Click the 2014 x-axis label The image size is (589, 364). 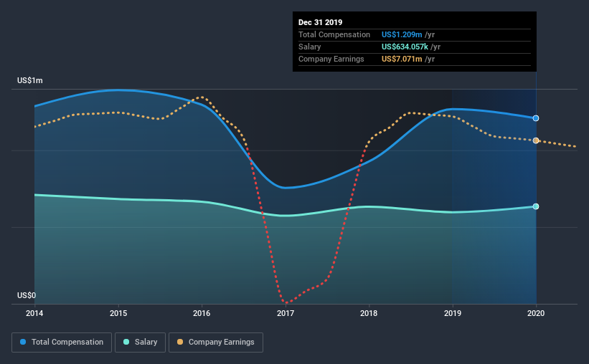[34, 313]
